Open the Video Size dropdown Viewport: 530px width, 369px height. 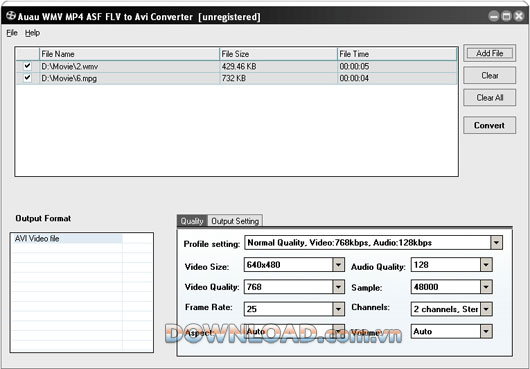(338, 265)
